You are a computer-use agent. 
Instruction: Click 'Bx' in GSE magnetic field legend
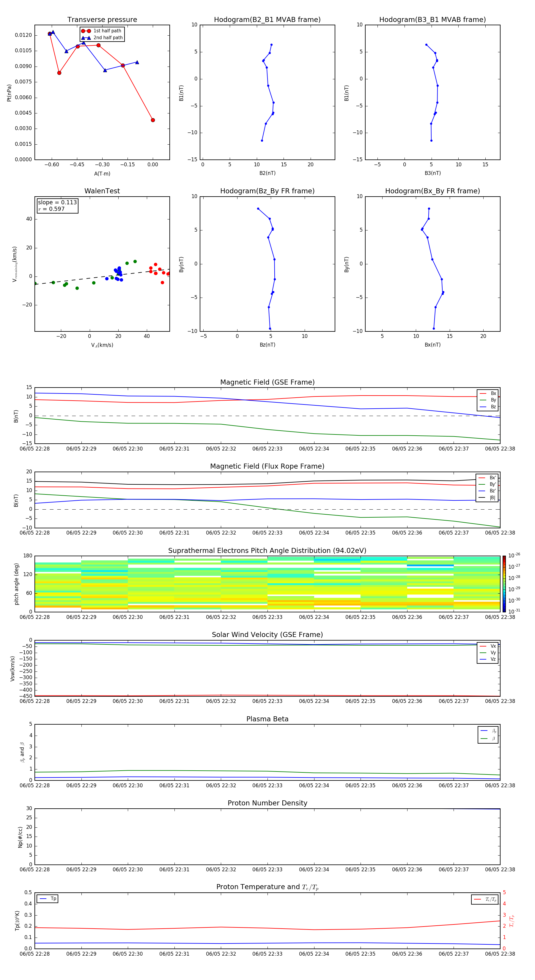[x=488, y=393]
